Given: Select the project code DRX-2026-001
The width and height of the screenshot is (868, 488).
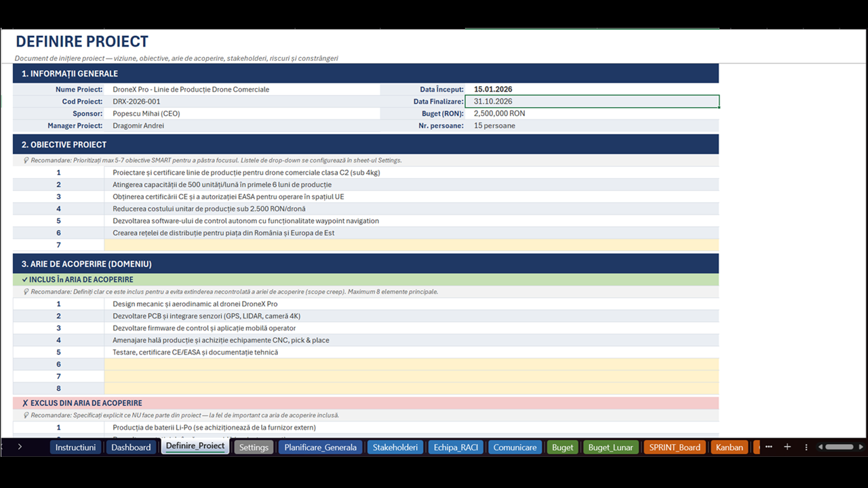Looking at the screenshot, I should coord(242,102).
